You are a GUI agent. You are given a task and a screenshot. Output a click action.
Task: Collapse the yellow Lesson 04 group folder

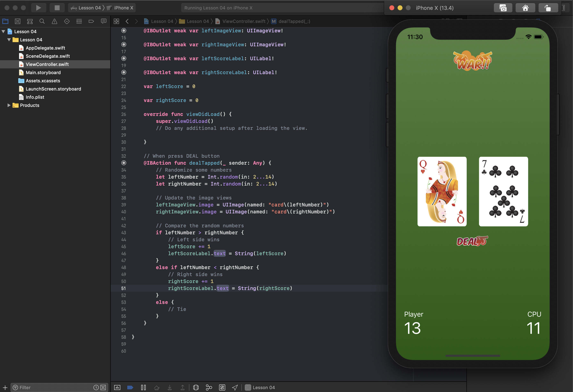coord(9,40)
